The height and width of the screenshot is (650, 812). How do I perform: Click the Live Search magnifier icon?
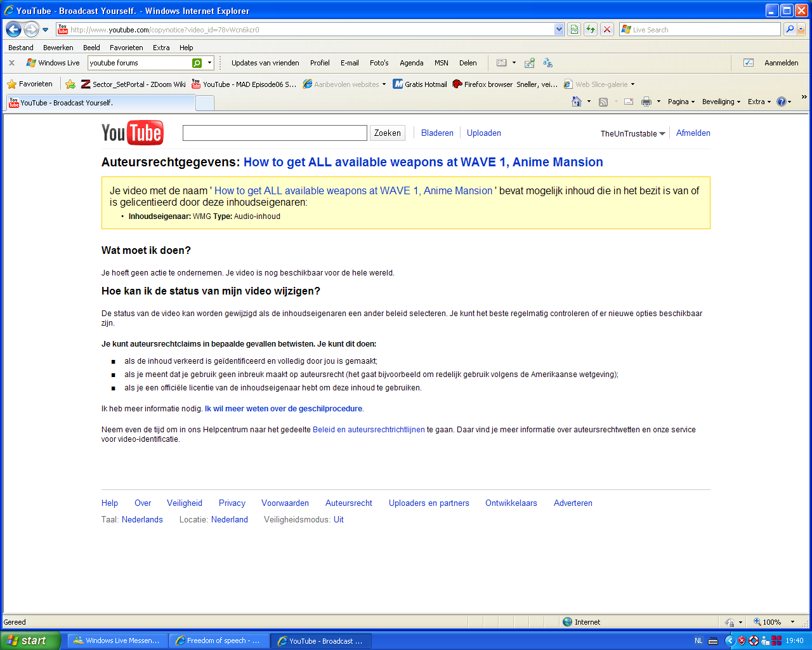(x=790, y=29)
